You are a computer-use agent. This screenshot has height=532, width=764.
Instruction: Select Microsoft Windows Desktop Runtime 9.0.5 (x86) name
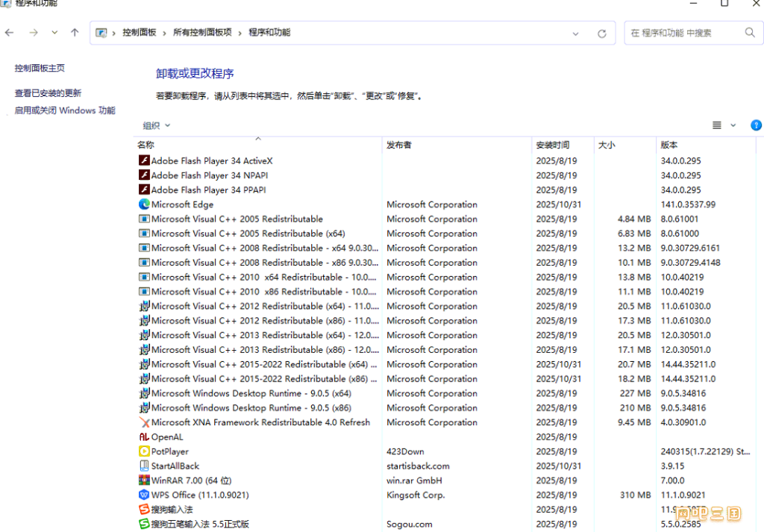(251, 408)
